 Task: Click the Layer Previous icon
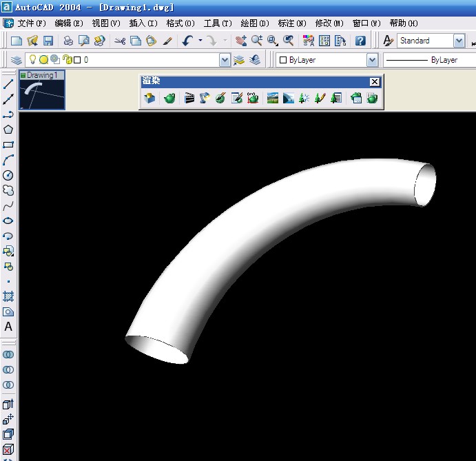(x=255, y=60)
